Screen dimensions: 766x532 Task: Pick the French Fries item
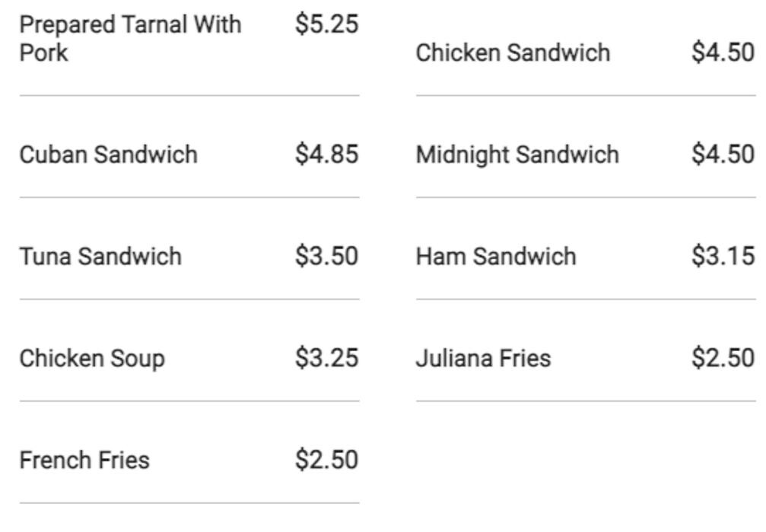pyautogui.click(x=84, y=461)
